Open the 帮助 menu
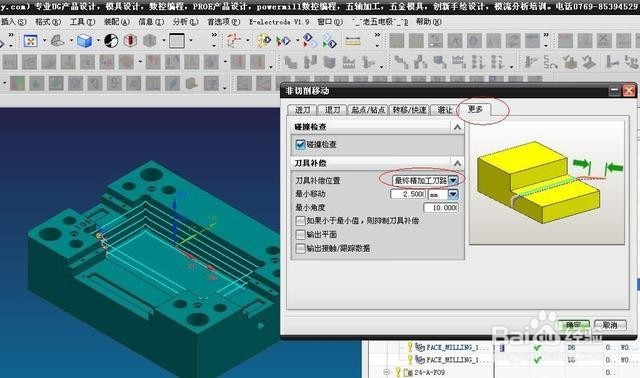 pos(429,22)
